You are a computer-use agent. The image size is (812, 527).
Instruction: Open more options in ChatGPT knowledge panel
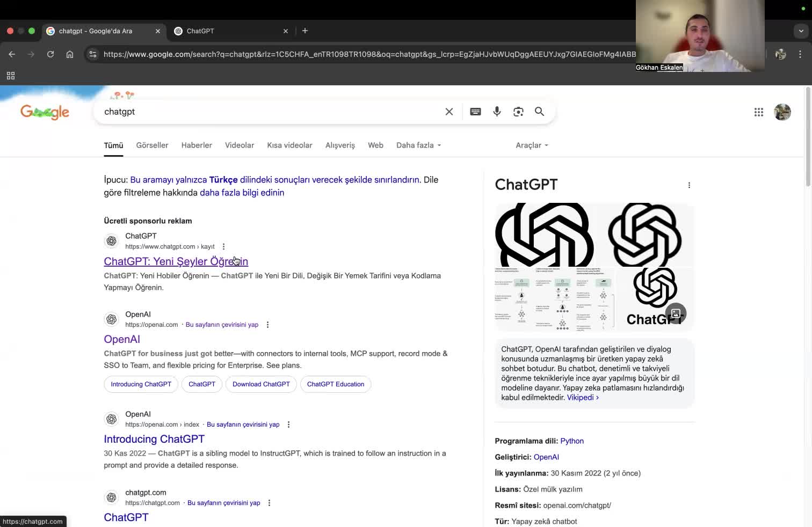click(x=689, y=185)
